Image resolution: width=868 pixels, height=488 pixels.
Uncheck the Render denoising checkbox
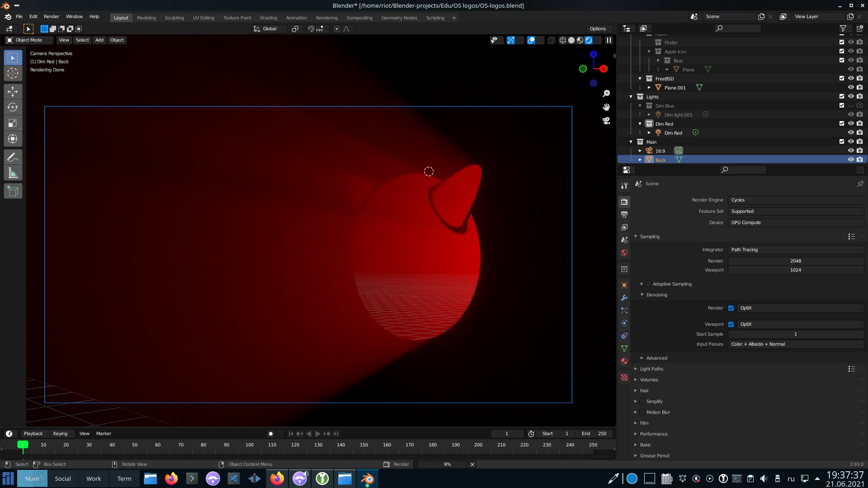[731, 308]
